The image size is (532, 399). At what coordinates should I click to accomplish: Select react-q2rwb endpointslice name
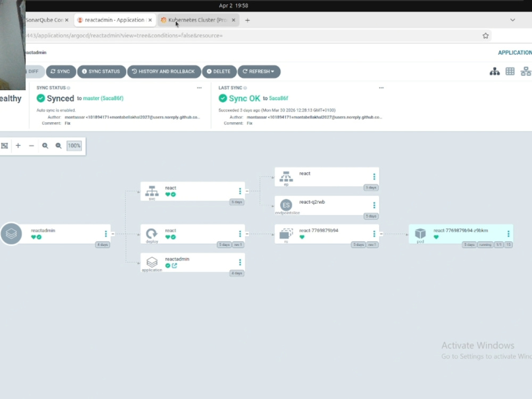[x=312, y=202]
